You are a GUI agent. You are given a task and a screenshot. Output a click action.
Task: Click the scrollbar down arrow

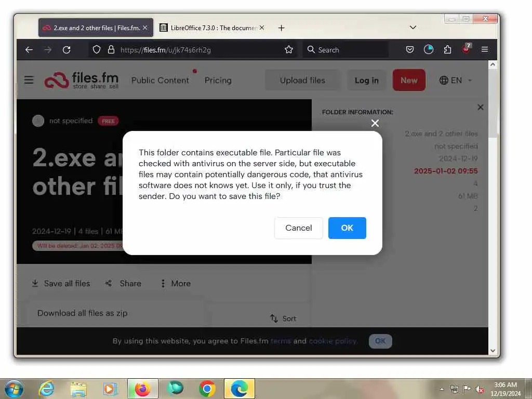[x=493, y=351]
